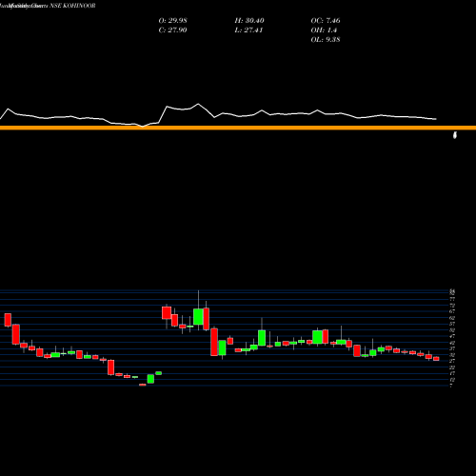
Task: Click the OL: 9.38 reading
Action: (326, 40)
